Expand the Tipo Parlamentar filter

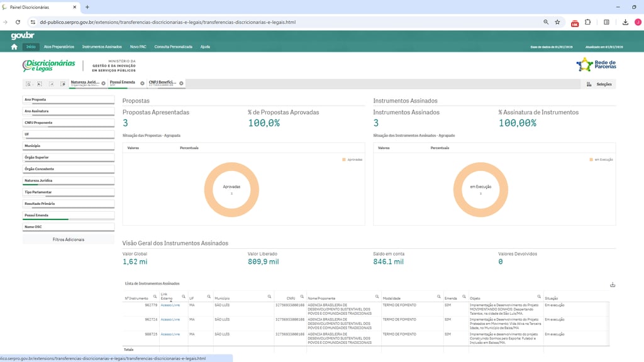pos(68,192)
